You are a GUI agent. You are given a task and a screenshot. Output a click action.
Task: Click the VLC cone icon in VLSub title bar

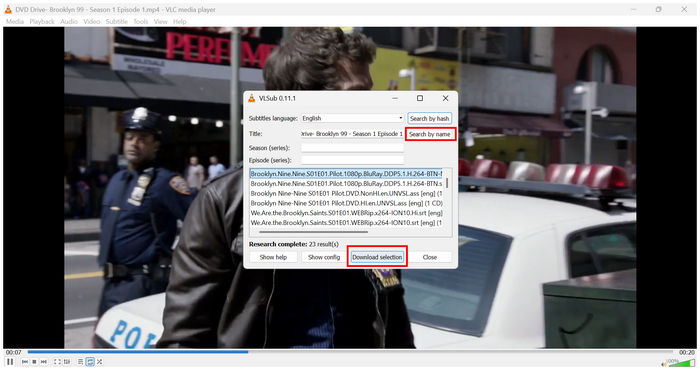(252, 98)
